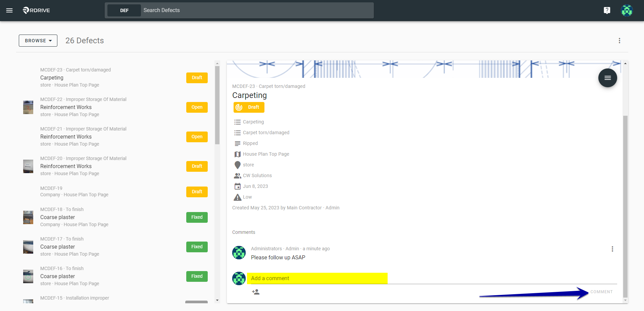Click the detail panel scroll up arrow
Image resolution: width=644 pixels, height=311 pixels.
point(625,63)
